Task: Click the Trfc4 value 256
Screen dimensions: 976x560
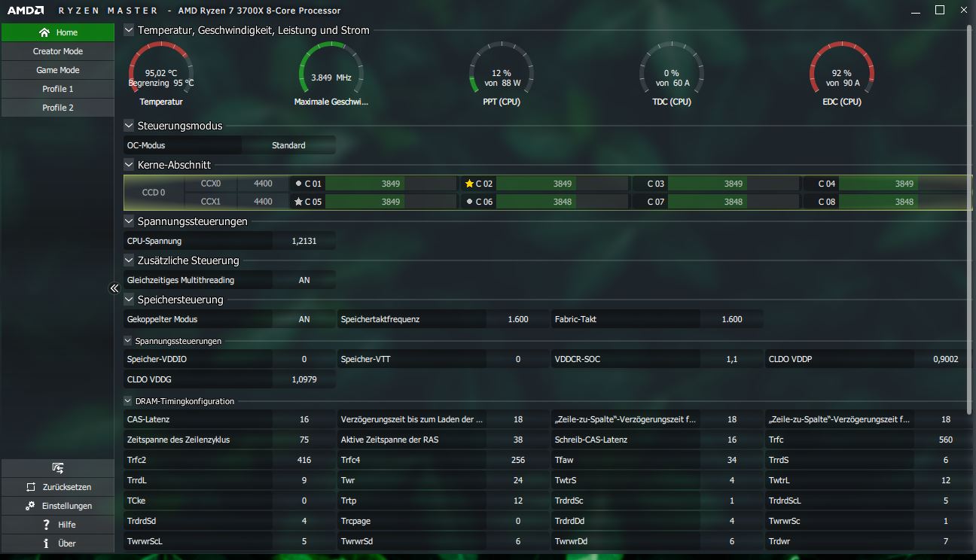Action: (x=518, y=460)
